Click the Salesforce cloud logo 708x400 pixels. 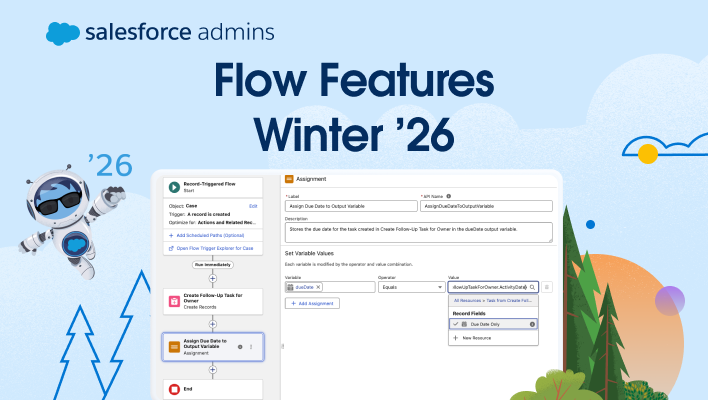point(63,33)
